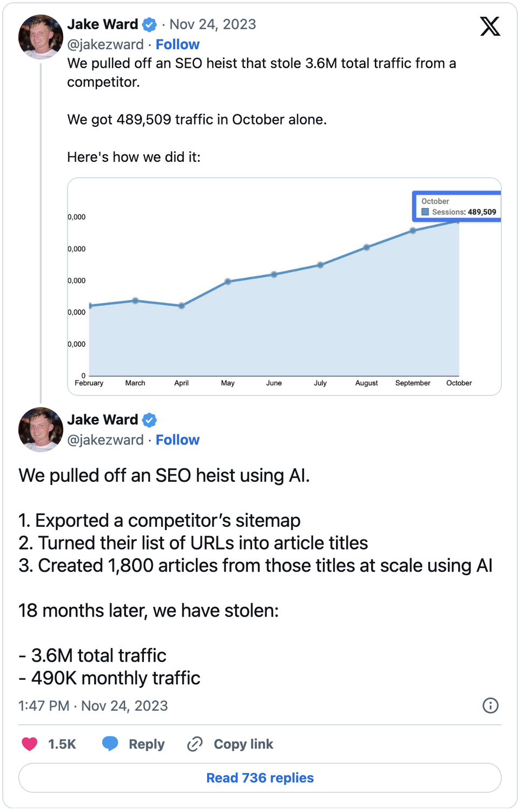Click the Copy link text
The width and height of the screenshot is (522, 812).
pyautogui.click(x=243, y=744)
